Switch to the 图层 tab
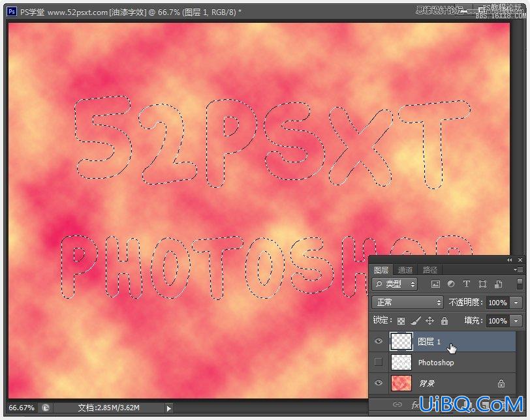The height and width of the screenshot is (420, 530). [381, 270]
